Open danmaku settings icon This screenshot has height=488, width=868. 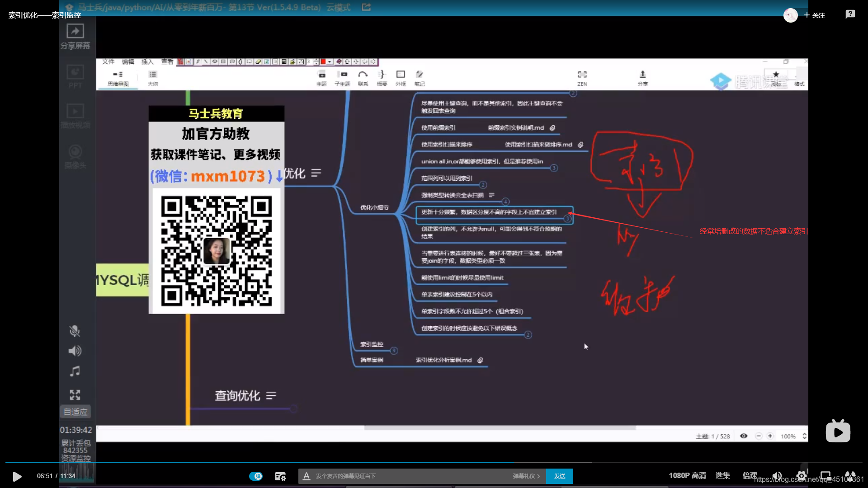click(280, 476)
